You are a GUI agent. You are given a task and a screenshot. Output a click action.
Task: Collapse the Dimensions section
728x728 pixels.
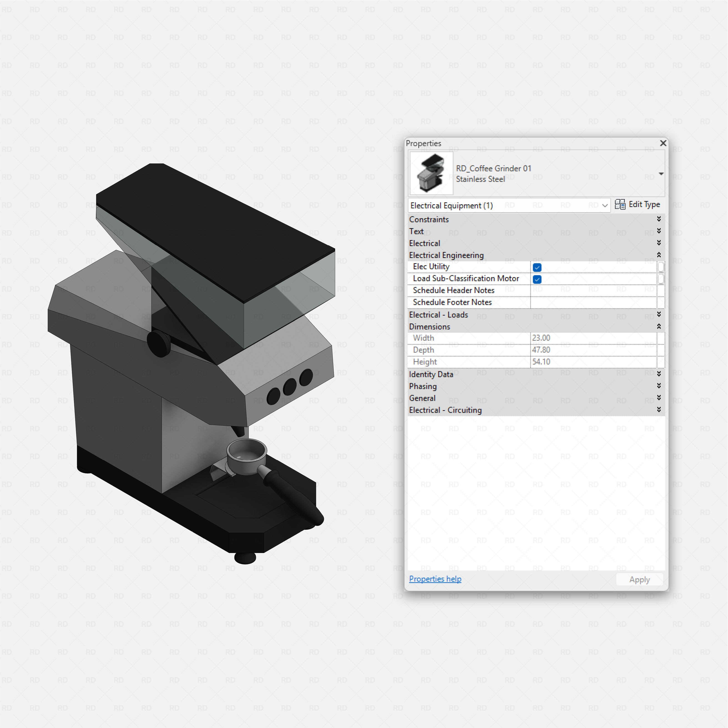point(659,326)
